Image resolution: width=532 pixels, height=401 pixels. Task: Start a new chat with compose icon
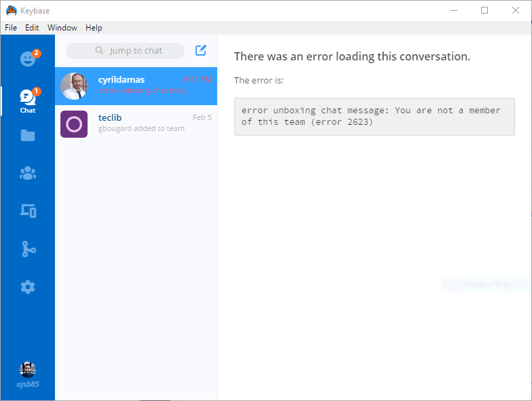(201, 50)
